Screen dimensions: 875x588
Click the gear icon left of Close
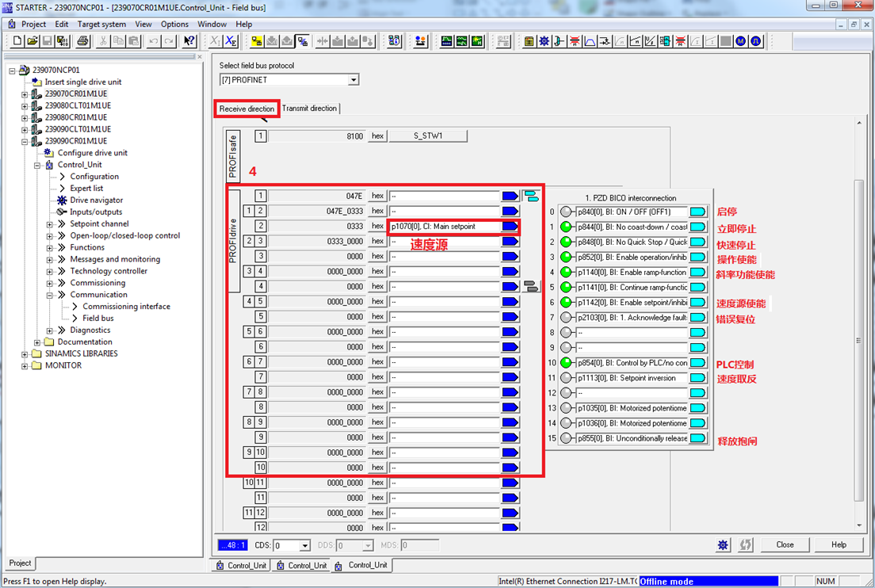pyautogui.click(x=723, y=545)
